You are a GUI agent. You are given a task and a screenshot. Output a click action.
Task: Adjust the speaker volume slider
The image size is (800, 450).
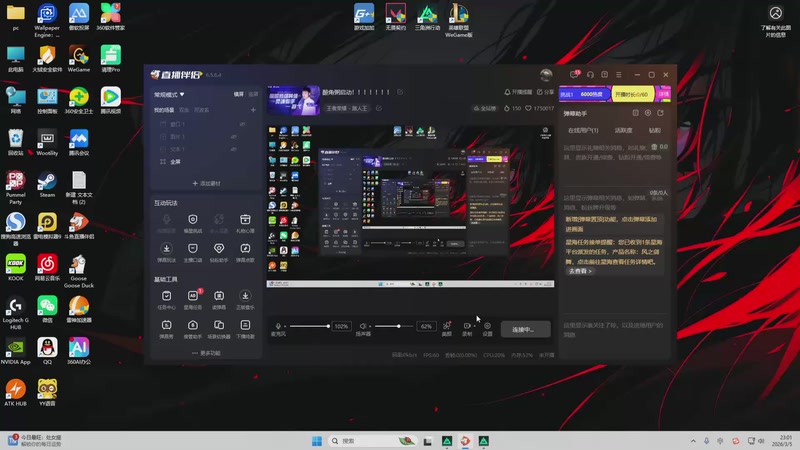(394, 326)
